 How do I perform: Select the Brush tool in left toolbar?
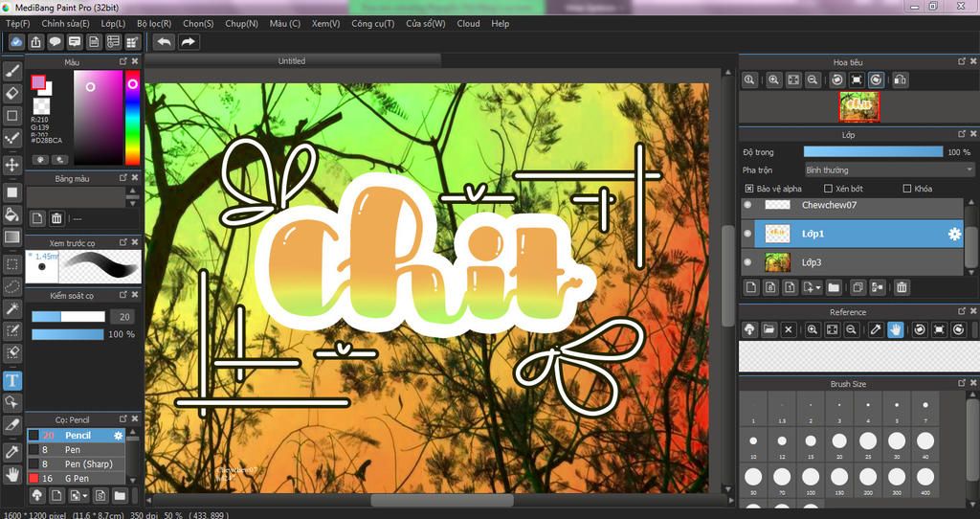coord(11,71)
